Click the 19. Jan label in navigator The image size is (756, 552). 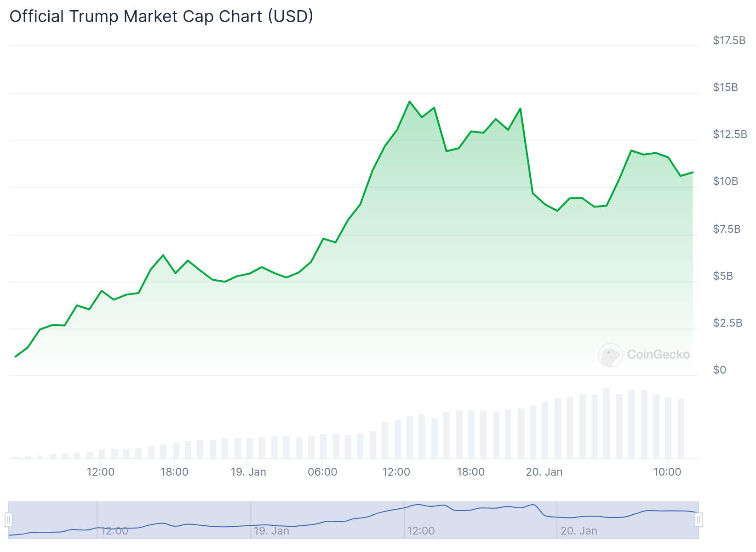tap(271, 531)
